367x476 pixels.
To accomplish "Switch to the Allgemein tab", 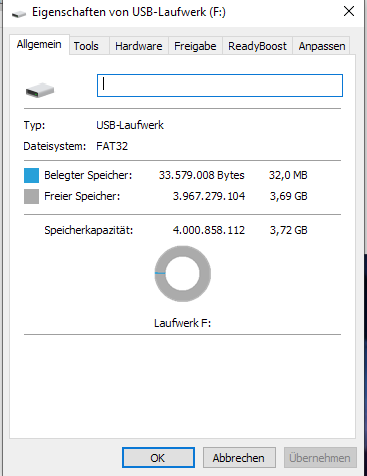I will click(39, 44).
